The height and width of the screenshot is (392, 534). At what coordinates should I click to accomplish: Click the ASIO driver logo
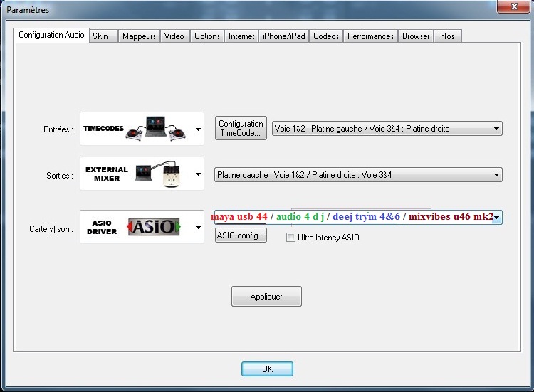[154, 227]
